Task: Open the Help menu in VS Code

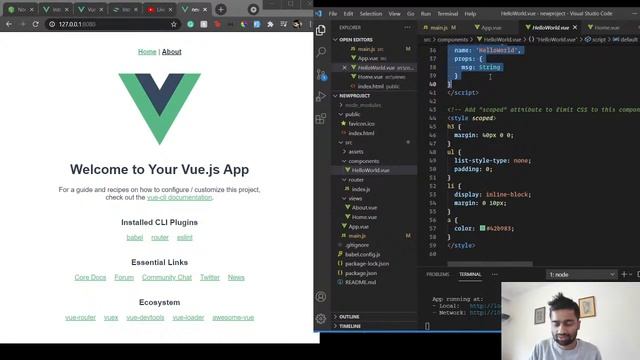Action: (x=470, y=13)
